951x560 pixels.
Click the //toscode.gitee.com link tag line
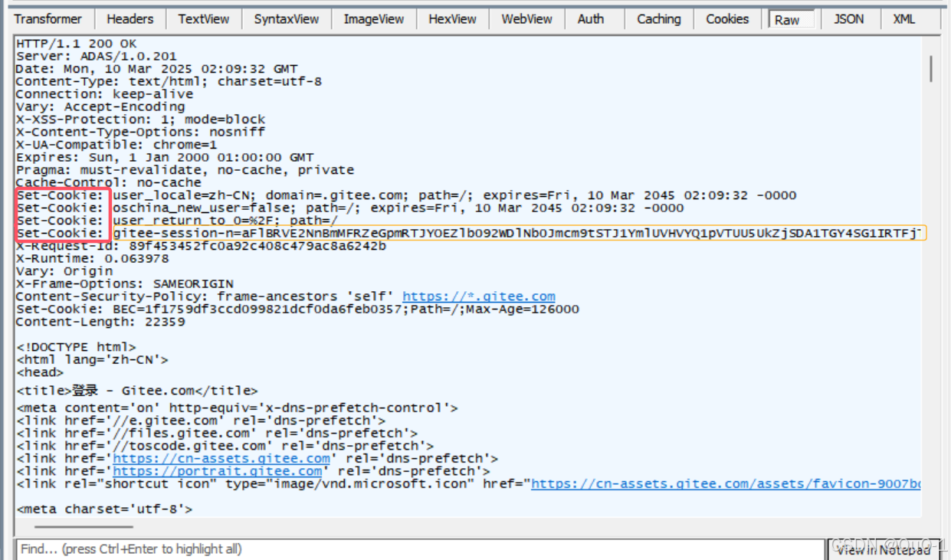coord(225,446)
